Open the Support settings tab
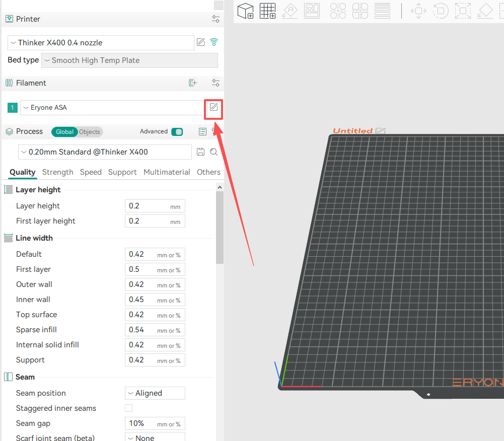The height and width of the screenshot is (441, 504). coord(122,172)
